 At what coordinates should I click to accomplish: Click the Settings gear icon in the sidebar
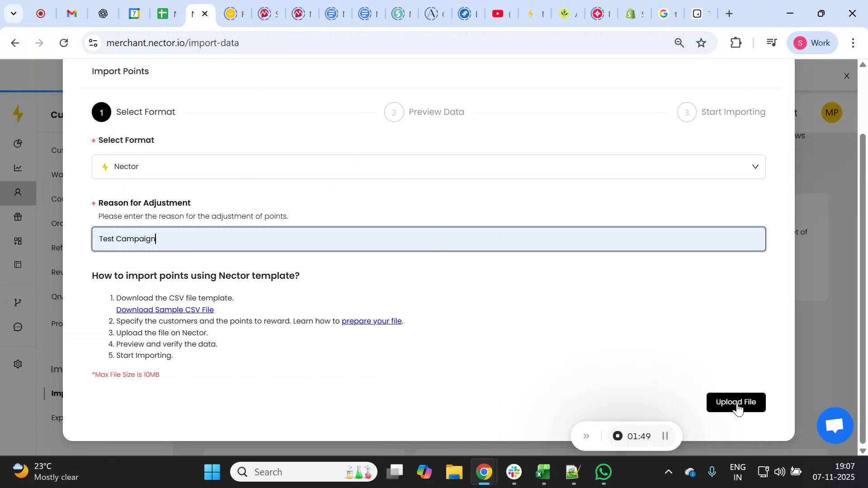[x=18, y=364]
